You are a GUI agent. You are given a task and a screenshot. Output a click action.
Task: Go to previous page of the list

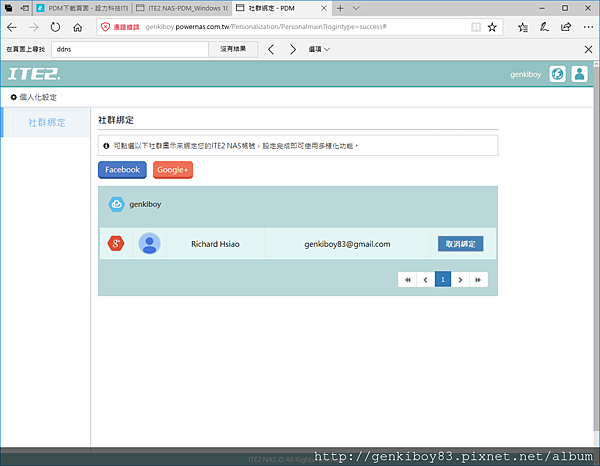[x=426, y=280]
